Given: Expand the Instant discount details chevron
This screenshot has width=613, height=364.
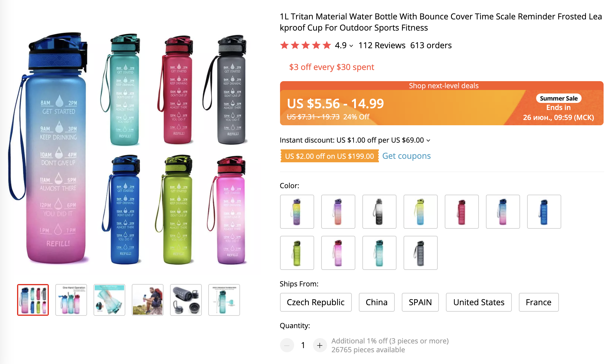Looking at the screenshot, I should (x=428, y=141).
